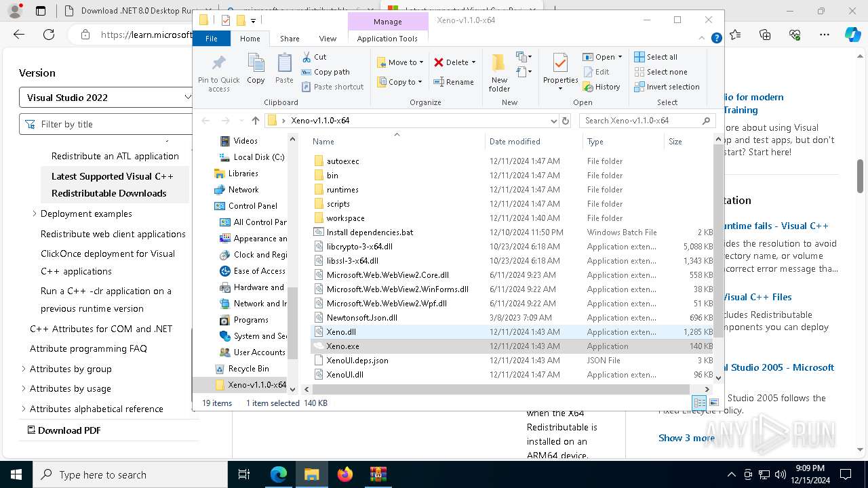Open Attribute programming FAQ link

point(88,348)
